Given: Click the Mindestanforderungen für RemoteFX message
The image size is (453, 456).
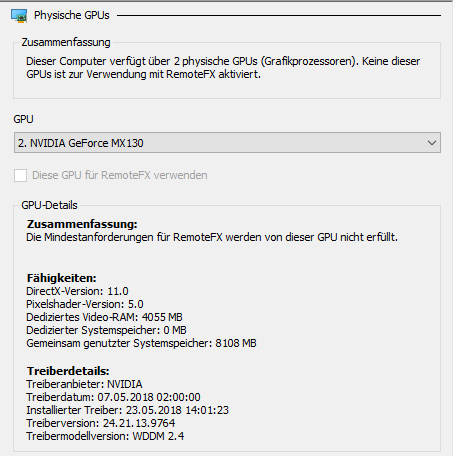Looking at the screenshot, I should tap(212, 237).
